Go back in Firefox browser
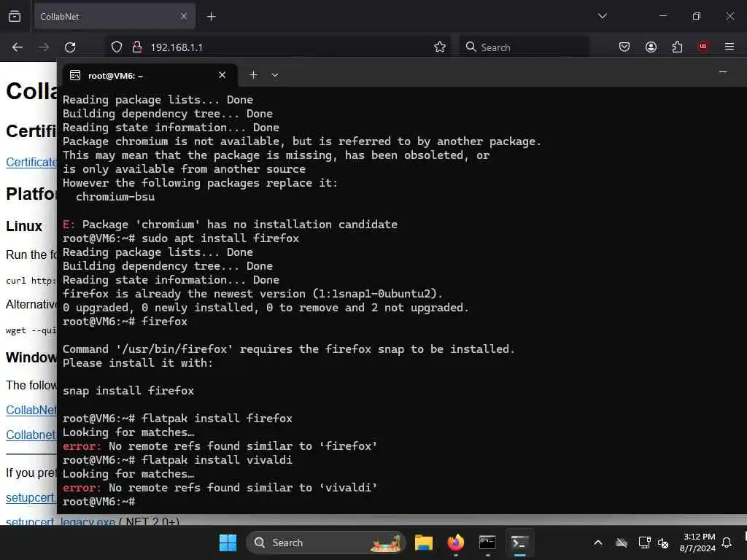Image resolution: width=747 pixels, height=560 pixels. pyautogui.click(x=18, y=47)
